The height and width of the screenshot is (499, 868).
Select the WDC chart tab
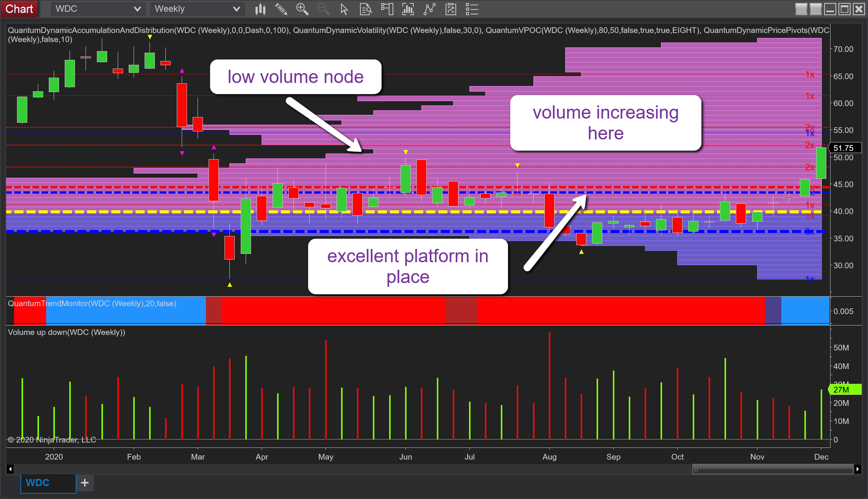[x=48, y=483]
